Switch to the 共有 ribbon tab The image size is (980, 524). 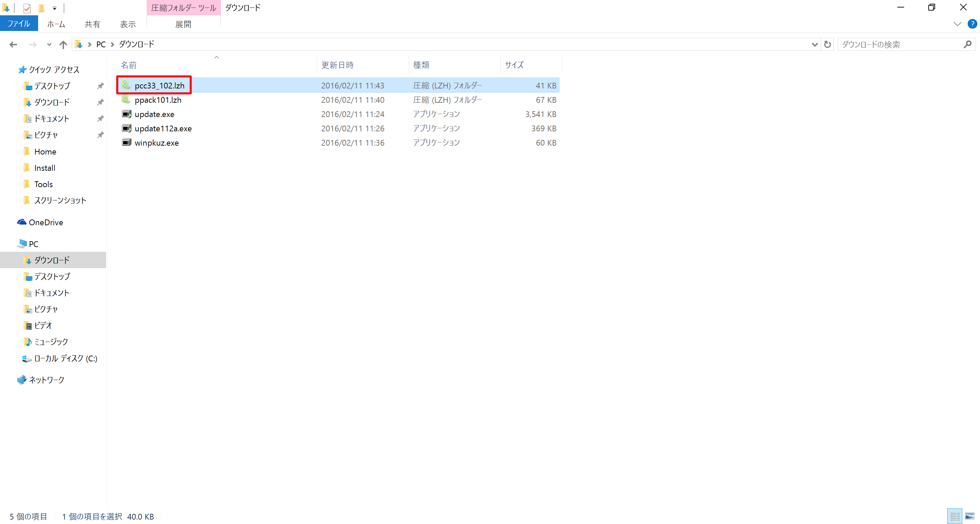[x=92, y=24]
